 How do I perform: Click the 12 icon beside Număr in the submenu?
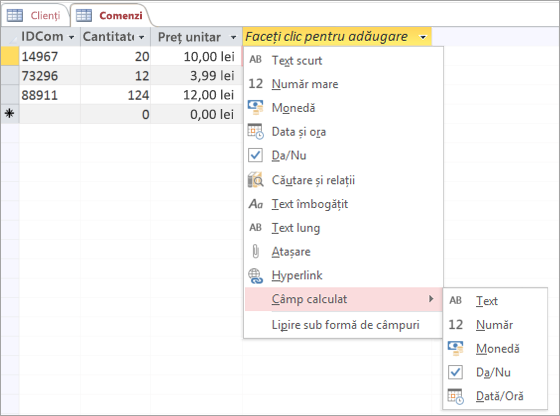click(x=455, y=325)
